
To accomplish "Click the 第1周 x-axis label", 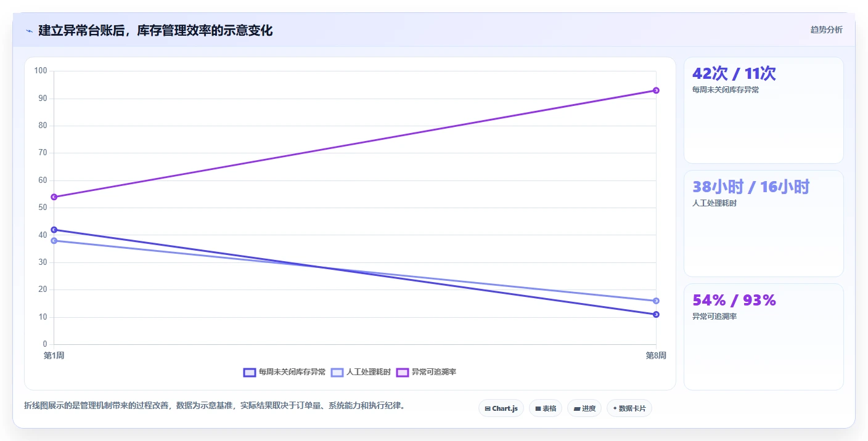I will click(54, 355).
